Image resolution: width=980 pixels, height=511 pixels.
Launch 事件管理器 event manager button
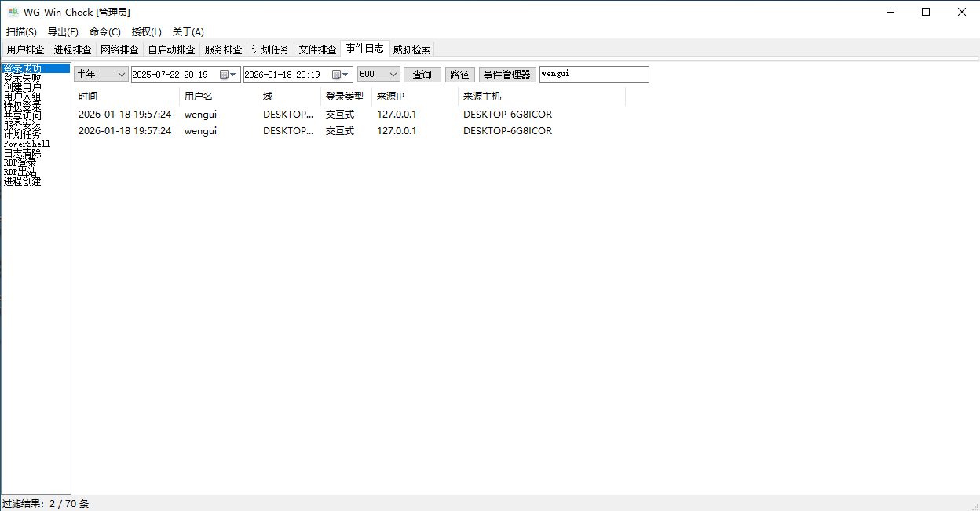point(507,75)
